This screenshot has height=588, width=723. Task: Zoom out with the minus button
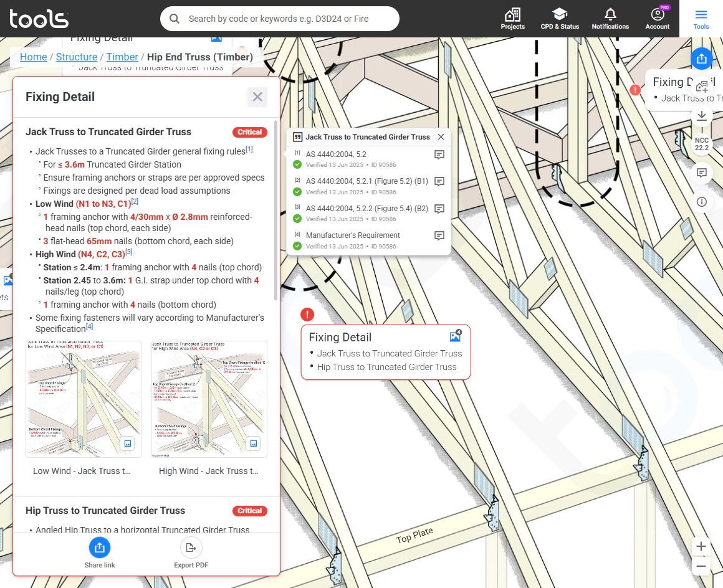tap(701, 566)
